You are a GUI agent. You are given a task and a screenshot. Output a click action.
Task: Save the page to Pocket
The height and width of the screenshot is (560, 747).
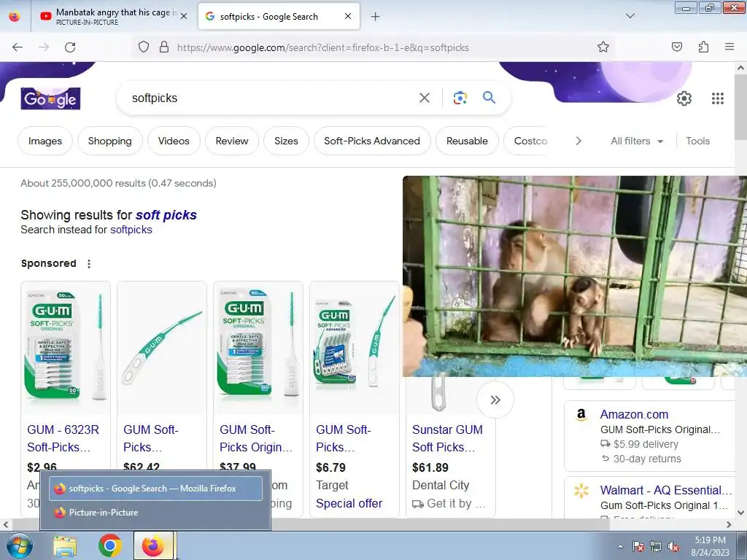[x=676, y=47]
